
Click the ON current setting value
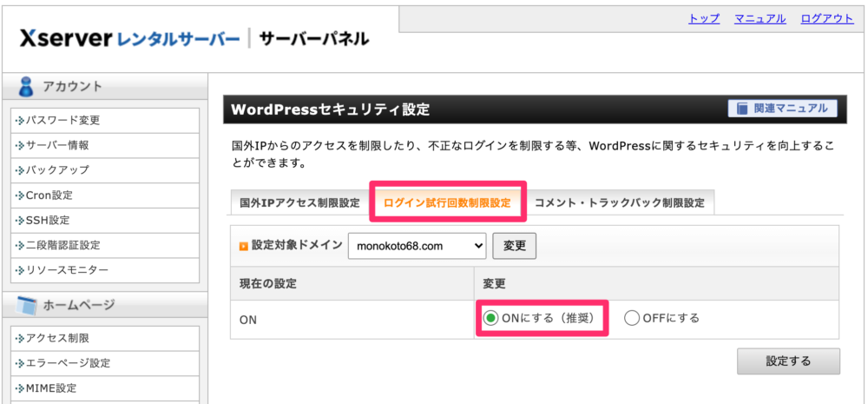[248, 321]
